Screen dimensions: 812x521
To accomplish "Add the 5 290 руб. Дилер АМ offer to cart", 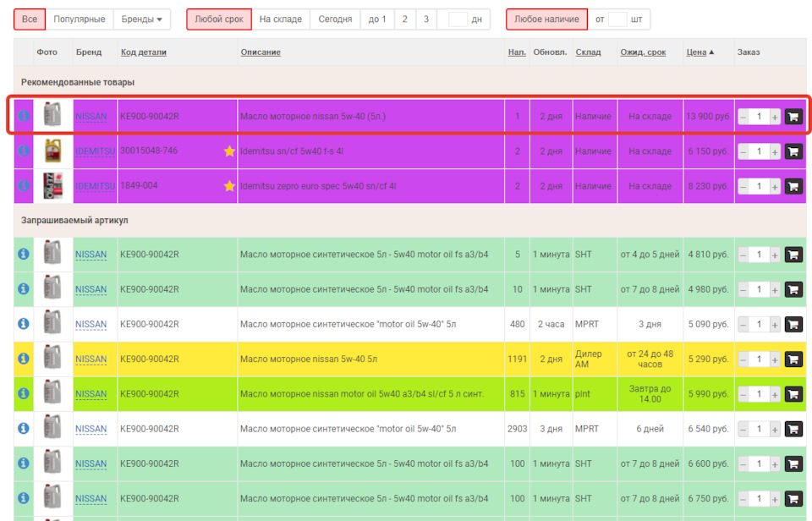I will point(793,359).
